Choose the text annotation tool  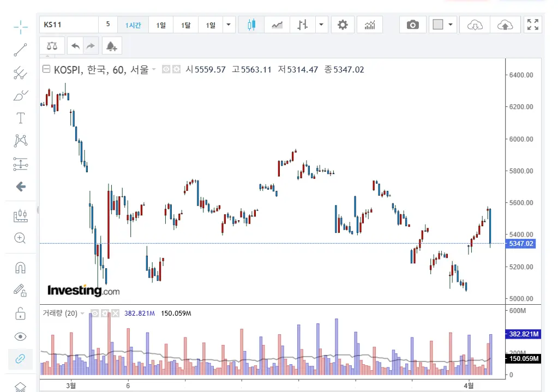(21, 118)
